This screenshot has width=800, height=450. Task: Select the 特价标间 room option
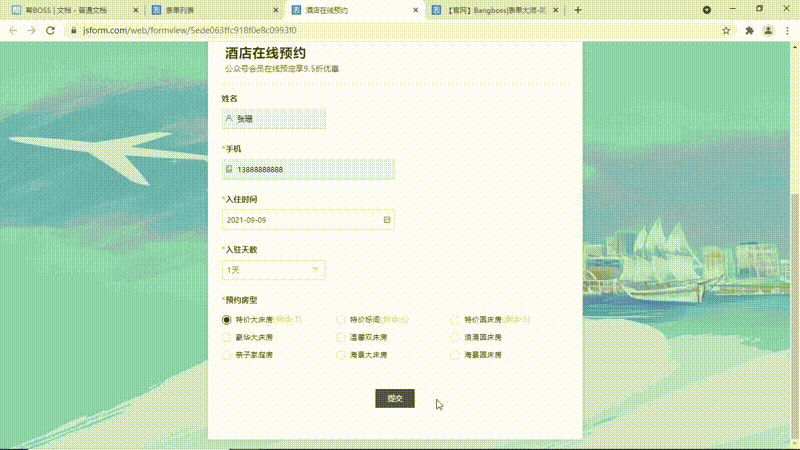click(x=341, y=320)
